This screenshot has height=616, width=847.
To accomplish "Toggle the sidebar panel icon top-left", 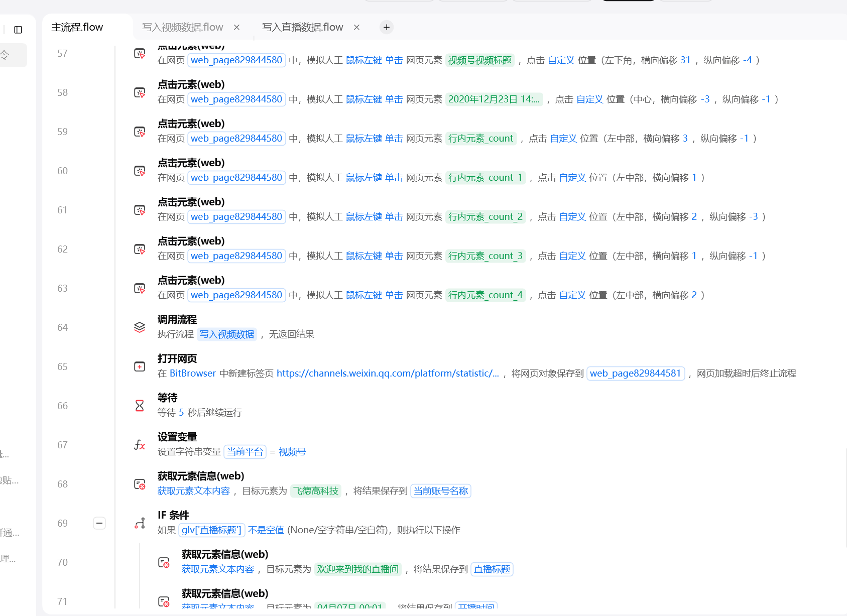I will pos(19,30).
